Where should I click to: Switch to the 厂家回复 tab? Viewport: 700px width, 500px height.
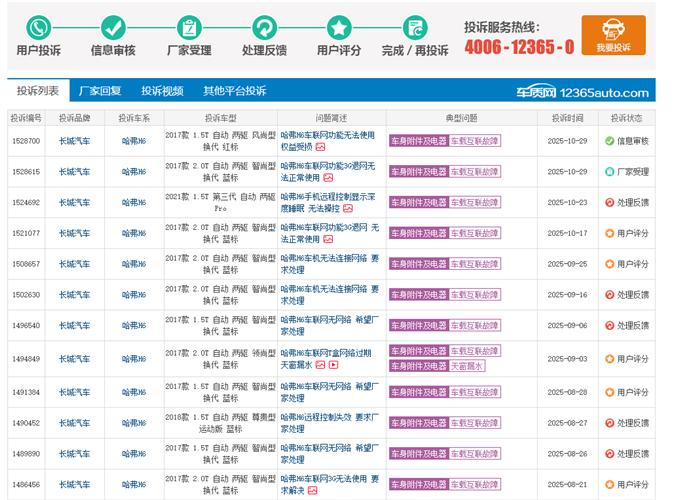click(100, 91)
